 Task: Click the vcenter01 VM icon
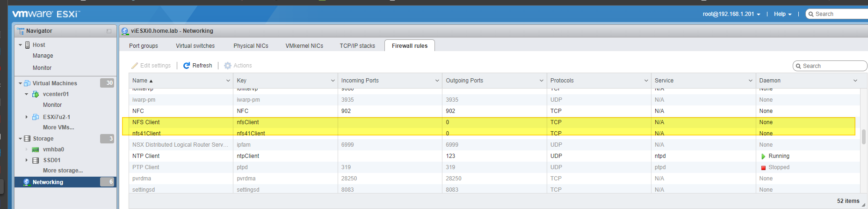pyautogui.click(x=36, y=94)
